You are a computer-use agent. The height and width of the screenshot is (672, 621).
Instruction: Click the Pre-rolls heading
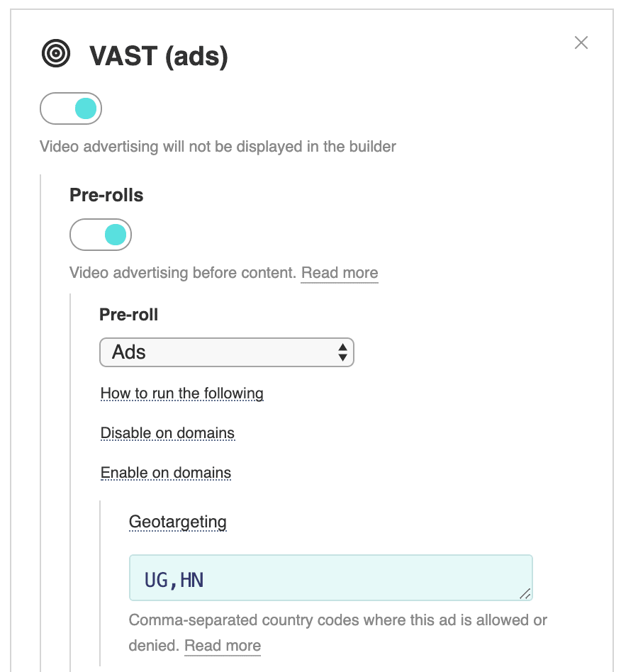click(x=106, y=195)
